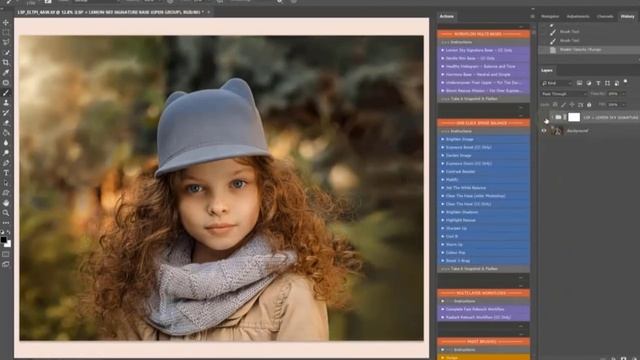
Task: Select the Pen tool
Action: point(6,163)
